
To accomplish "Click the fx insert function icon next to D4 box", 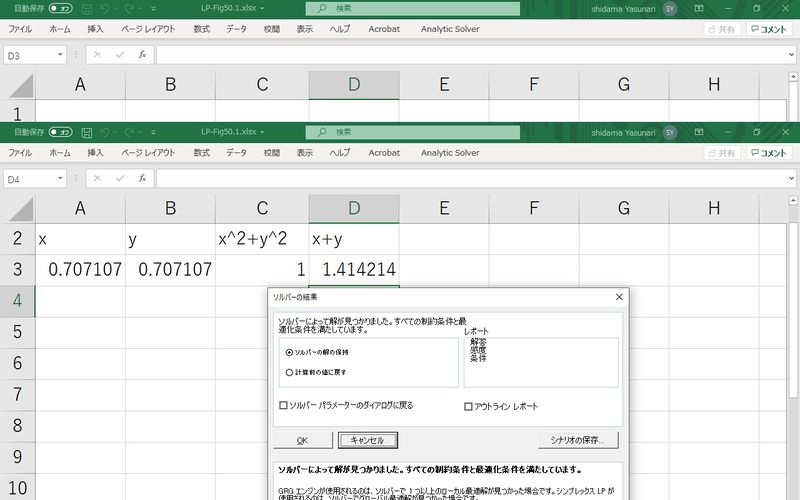I will 143,179.
